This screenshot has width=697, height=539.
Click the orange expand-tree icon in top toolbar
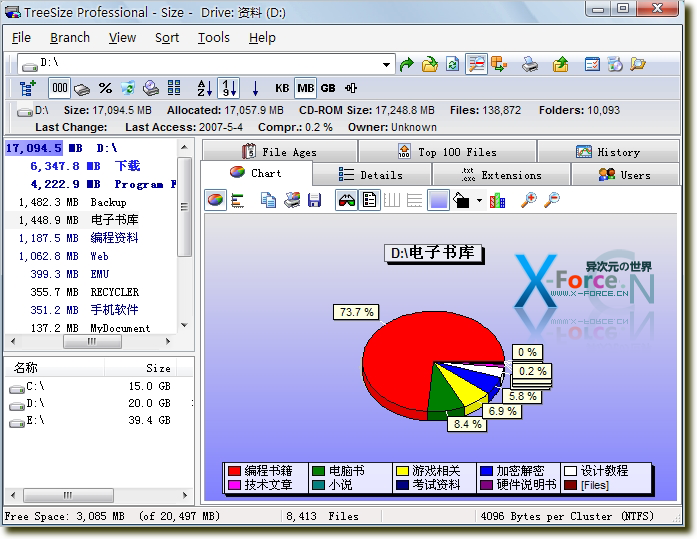499,65
